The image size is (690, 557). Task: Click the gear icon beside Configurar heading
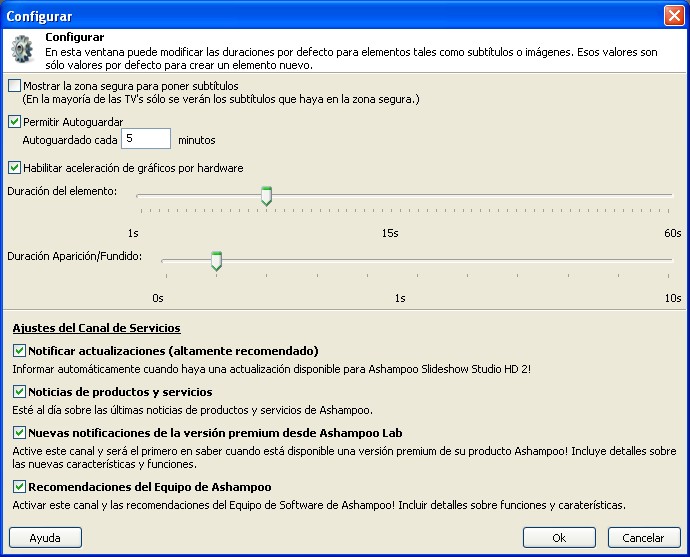click(22, 49)
